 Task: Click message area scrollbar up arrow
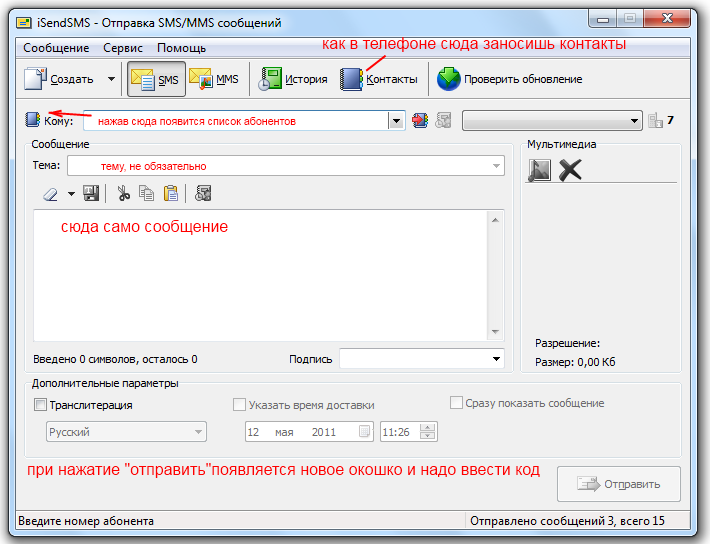tap(495, 220)
